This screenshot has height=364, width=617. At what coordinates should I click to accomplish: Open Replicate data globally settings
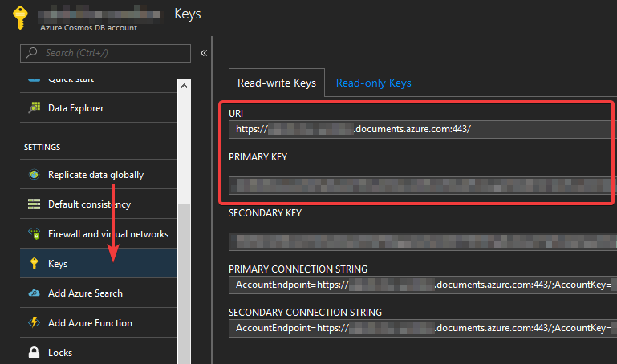click(x=99, y=175)
